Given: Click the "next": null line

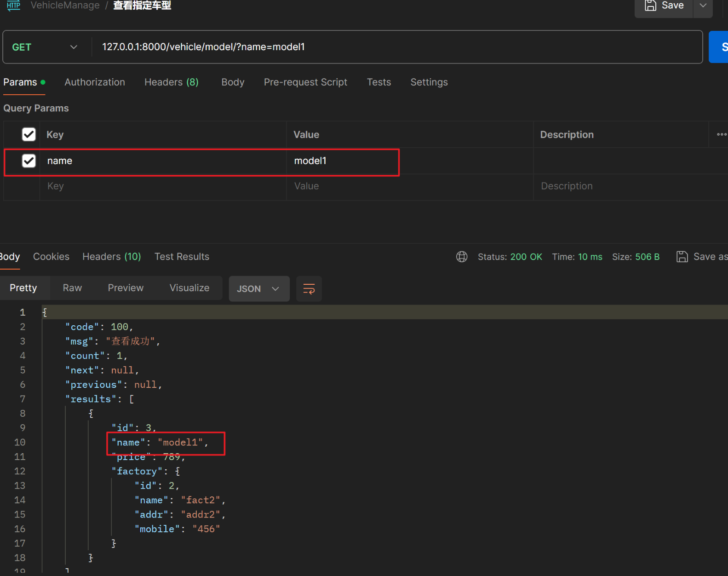Looking at the screenshot, I should coord(102,370).
